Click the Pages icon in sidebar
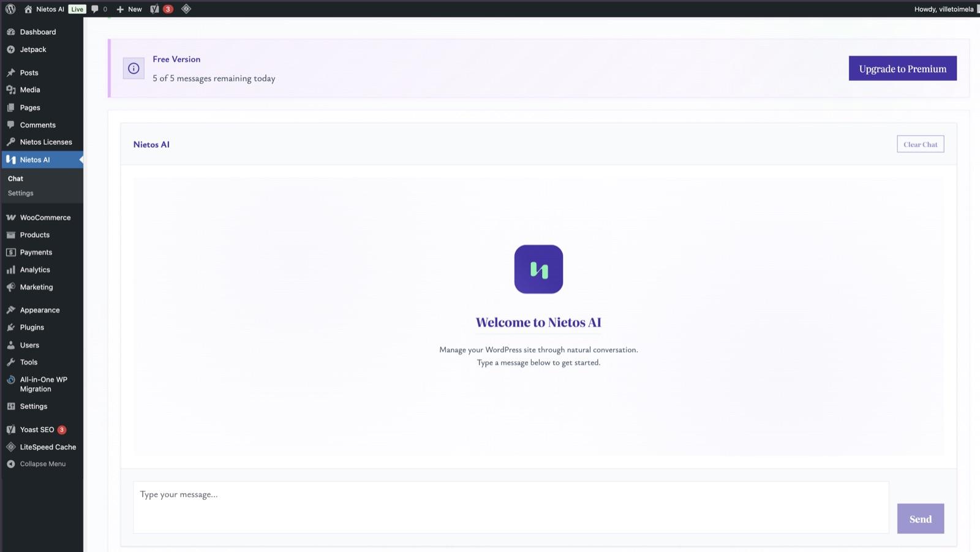980x552 pixels. (10, 107)
